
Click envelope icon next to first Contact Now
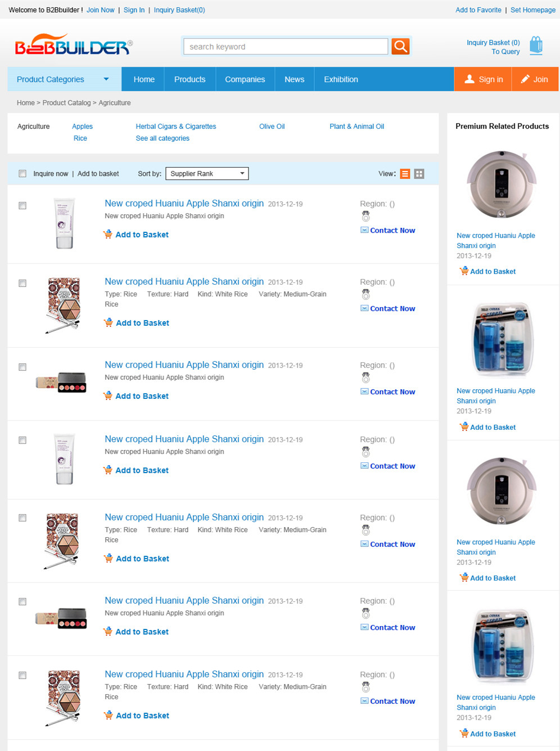pyautogui.click(x=364, y=230)
